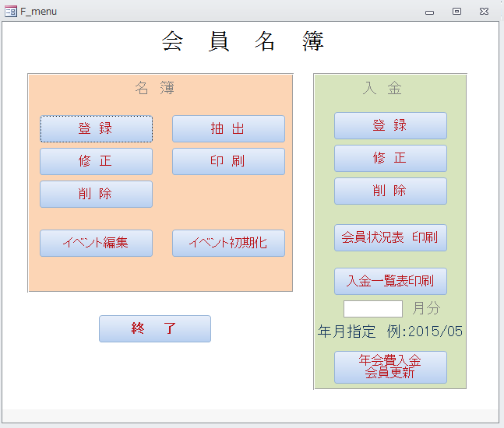
Task: Click the 終了 button
Action: tap(154, 328)
